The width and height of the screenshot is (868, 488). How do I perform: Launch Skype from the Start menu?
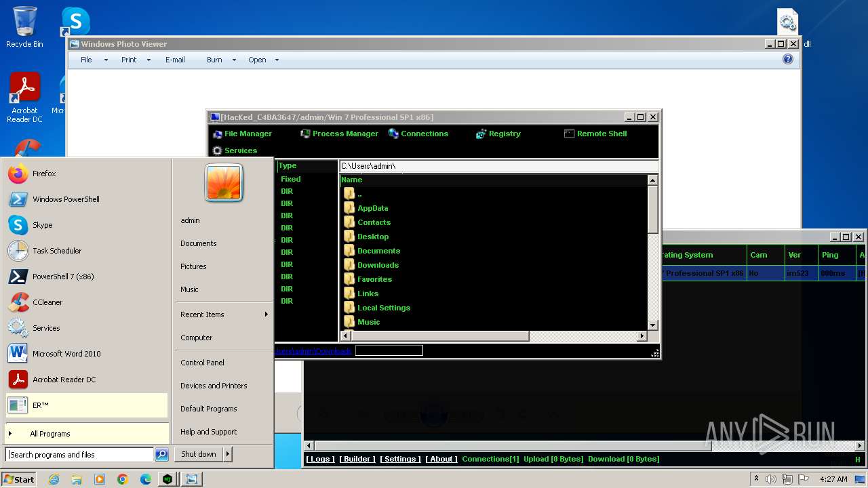pos(87,225)
